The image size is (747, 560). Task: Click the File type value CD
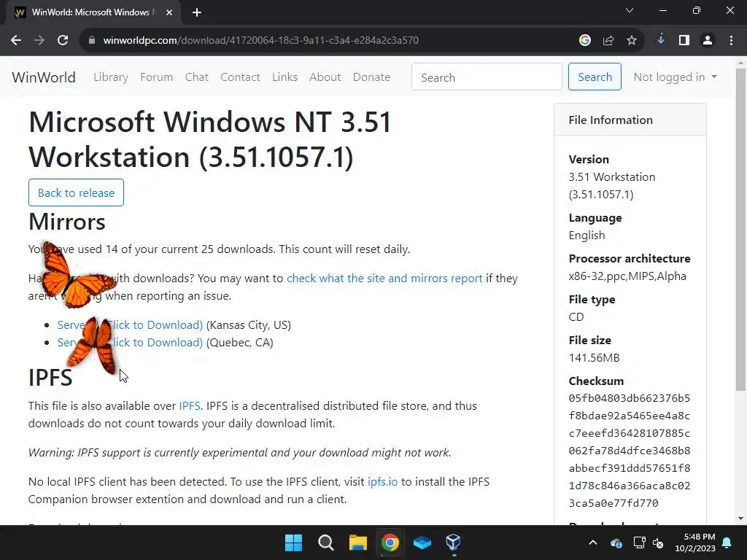pos(576,316)
